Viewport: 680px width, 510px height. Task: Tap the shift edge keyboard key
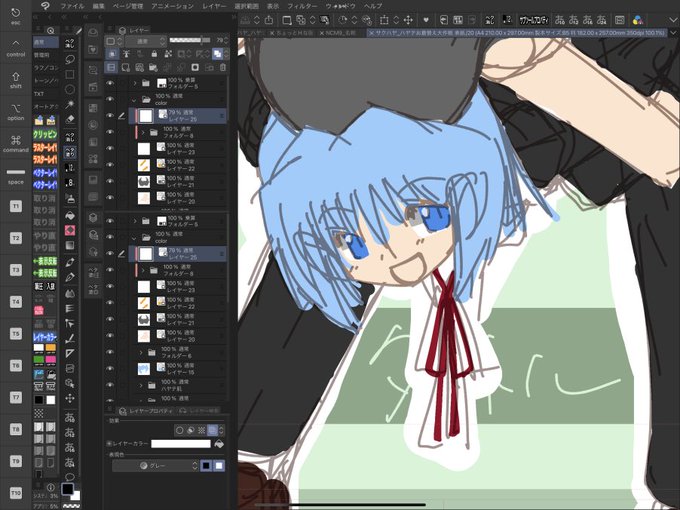click(x=16, y=80)
